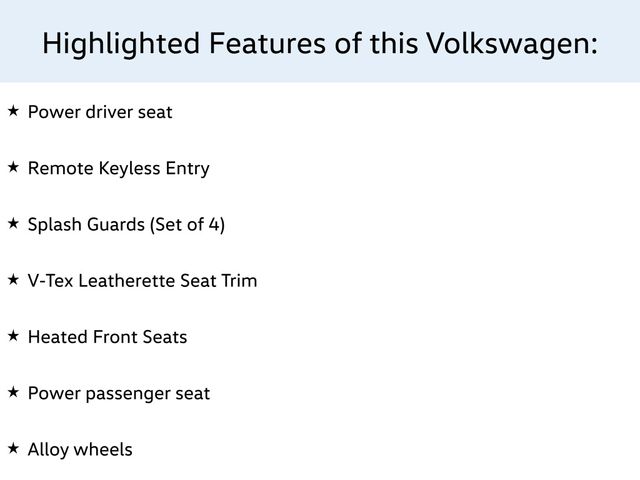The image size is (640, 480).
Task: Open the V-Tex Leatherette Seat Trim item
Action: [142, 280]
